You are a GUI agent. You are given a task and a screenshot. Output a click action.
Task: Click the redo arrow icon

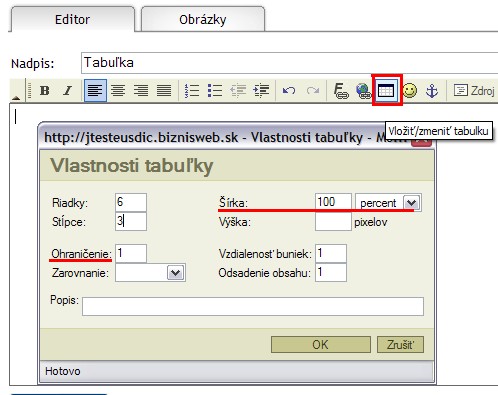pos(313,91)
